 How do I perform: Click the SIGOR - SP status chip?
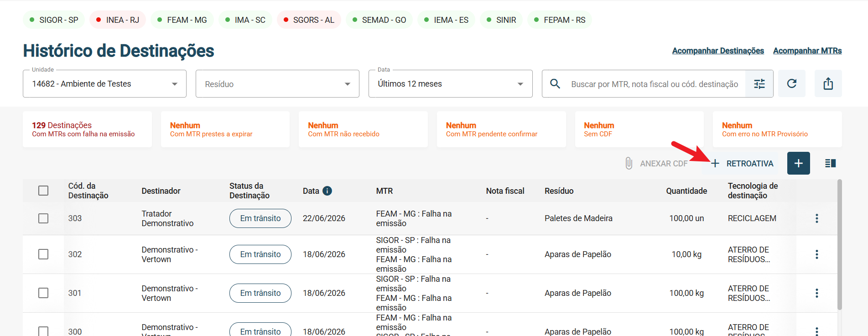(x=54, y=20)
